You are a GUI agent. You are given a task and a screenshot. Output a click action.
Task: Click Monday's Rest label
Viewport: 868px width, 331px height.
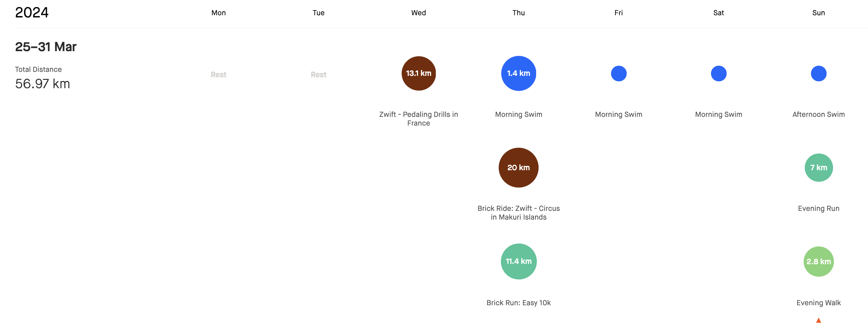218,75
